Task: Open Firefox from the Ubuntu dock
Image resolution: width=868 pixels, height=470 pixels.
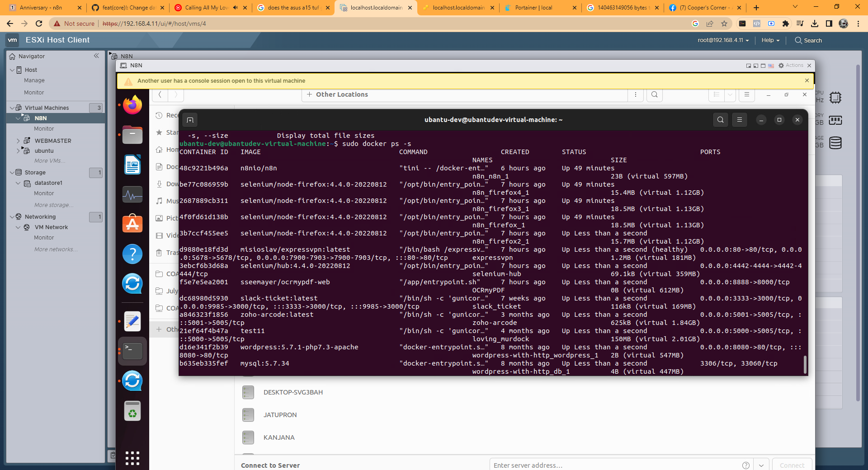Action: coord(132,105)
